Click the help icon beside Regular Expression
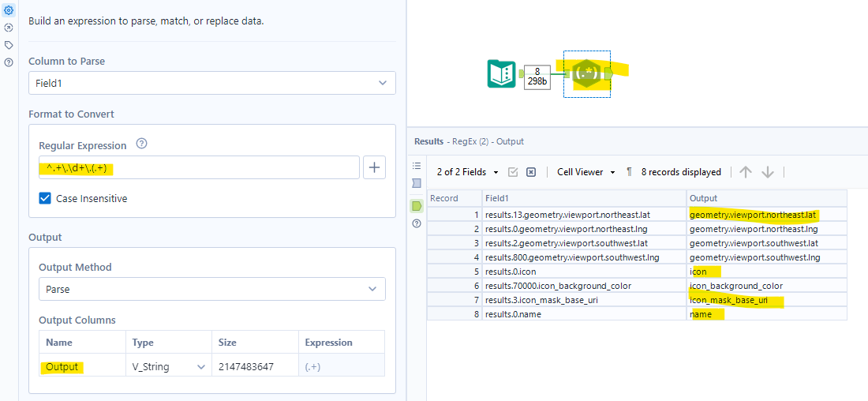This screenshot has width=868, height=401. (x=142, y=144)
